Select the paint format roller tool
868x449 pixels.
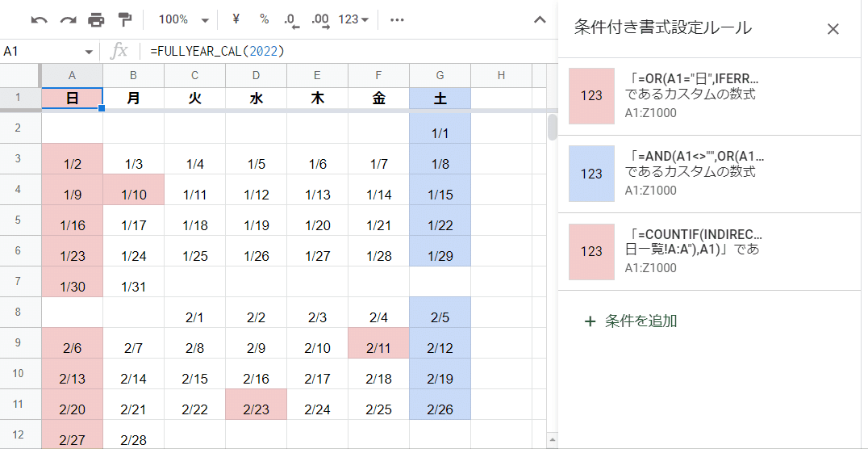pyautogui.click(x=124, y=19)
